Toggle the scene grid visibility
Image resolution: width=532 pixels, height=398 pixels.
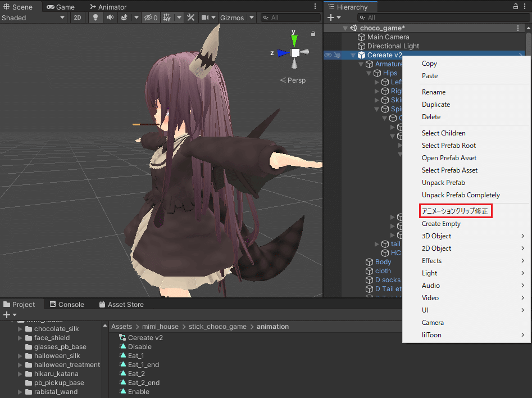tap(167, 17)
